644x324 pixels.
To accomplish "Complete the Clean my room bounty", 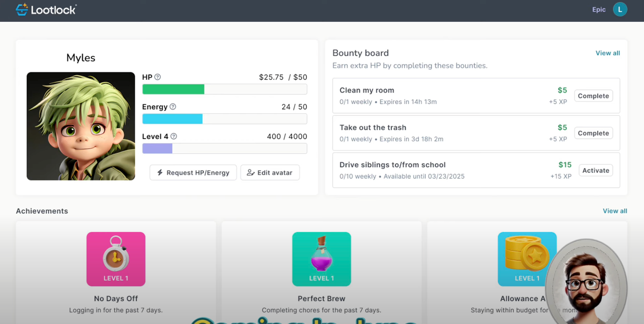I will [593, 96].
